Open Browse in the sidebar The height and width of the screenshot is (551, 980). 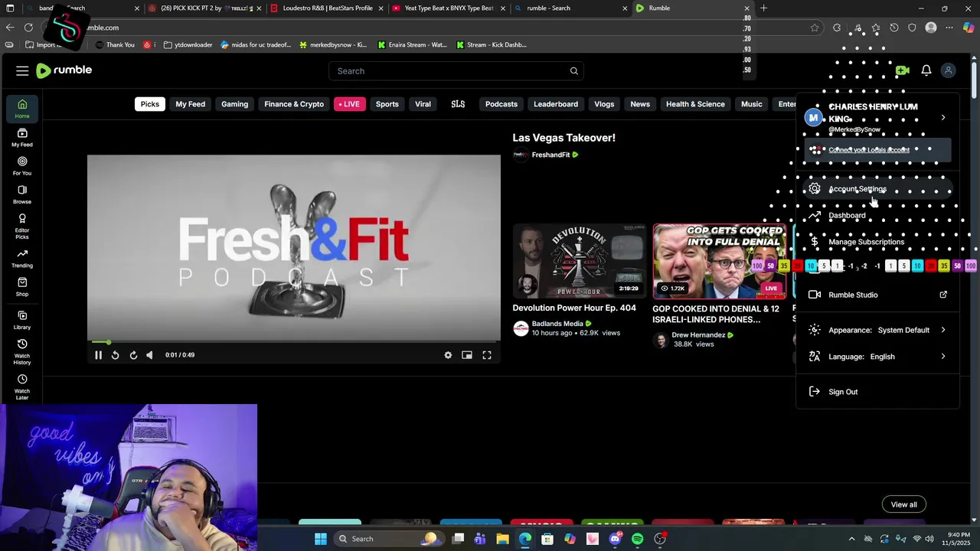tap(22, 194)
